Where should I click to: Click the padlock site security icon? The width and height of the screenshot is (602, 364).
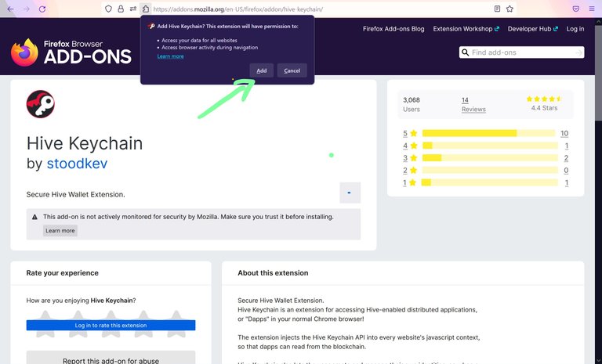click(121, 9)
